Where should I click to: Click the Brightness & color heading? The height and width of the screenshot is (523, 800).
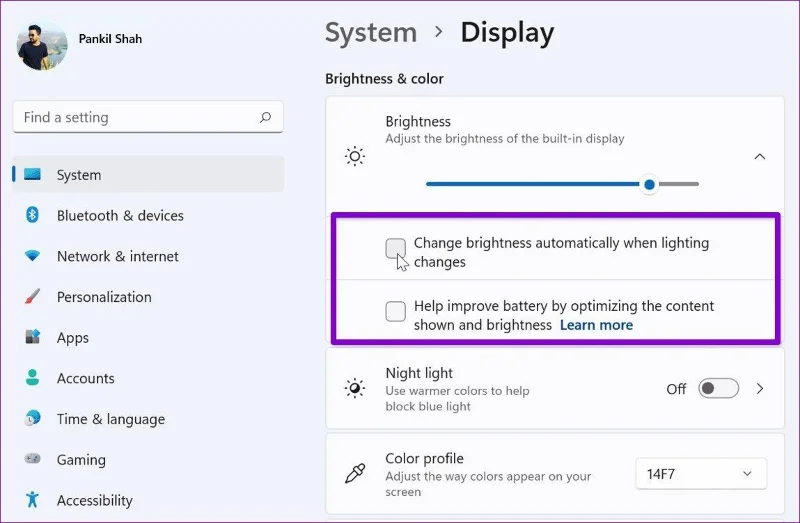pyautogui.click(x=384, y=79)
